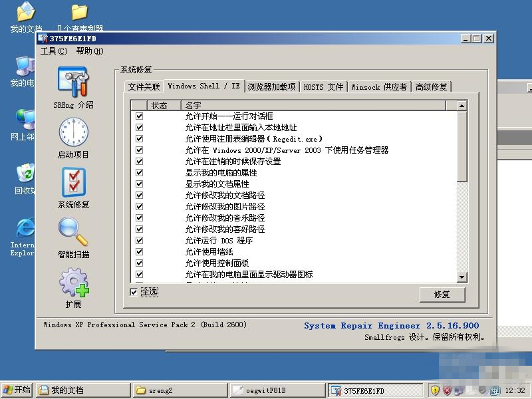532x399 pixels.
Task: Select the 网上邻居 desktop icon
Action: point(25,120)
